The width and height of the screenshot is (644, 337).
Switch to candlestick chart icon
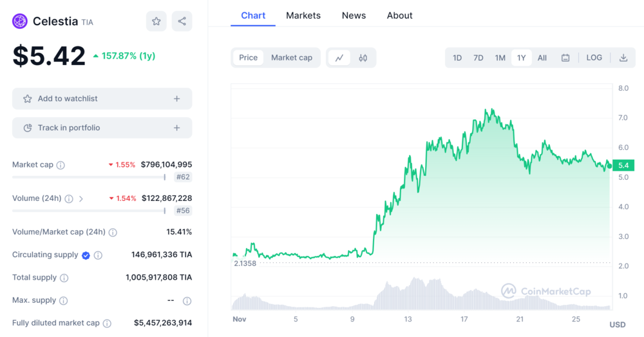pyautogui.click(x=363, y=58)
